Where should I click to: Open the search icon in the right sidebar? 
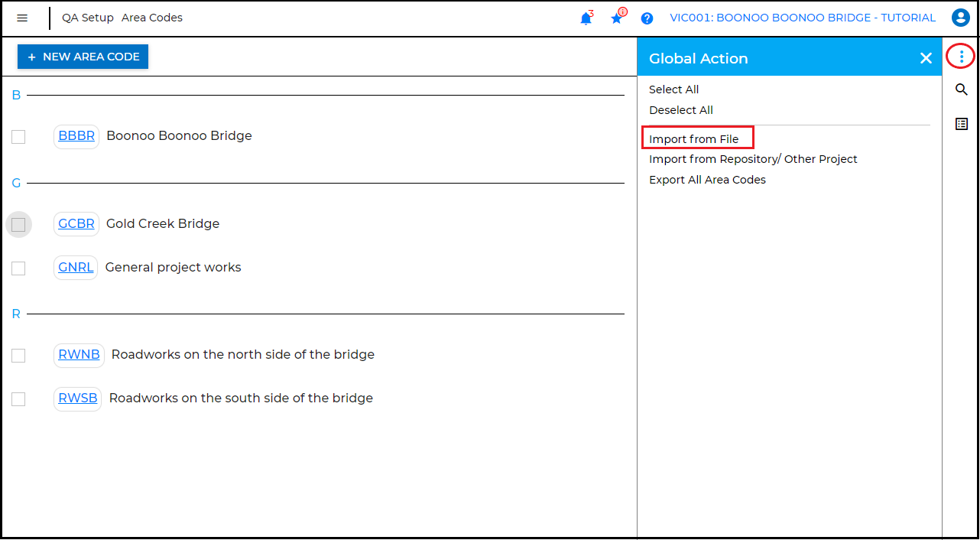961,89
